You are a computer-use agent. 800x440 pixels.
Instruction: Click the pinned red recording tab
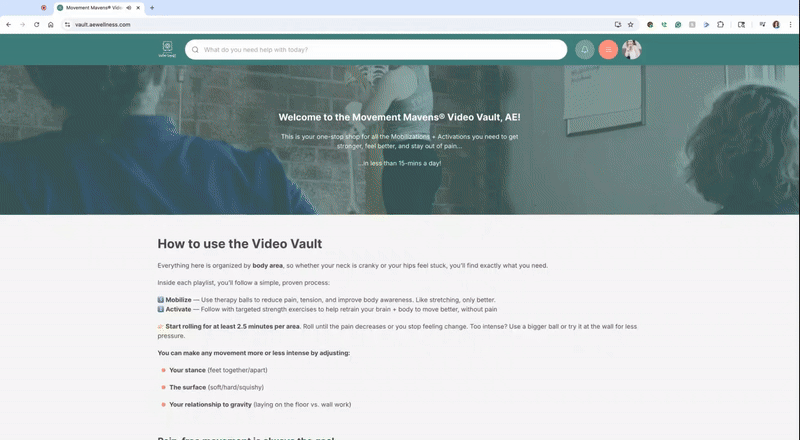[44, 8]
